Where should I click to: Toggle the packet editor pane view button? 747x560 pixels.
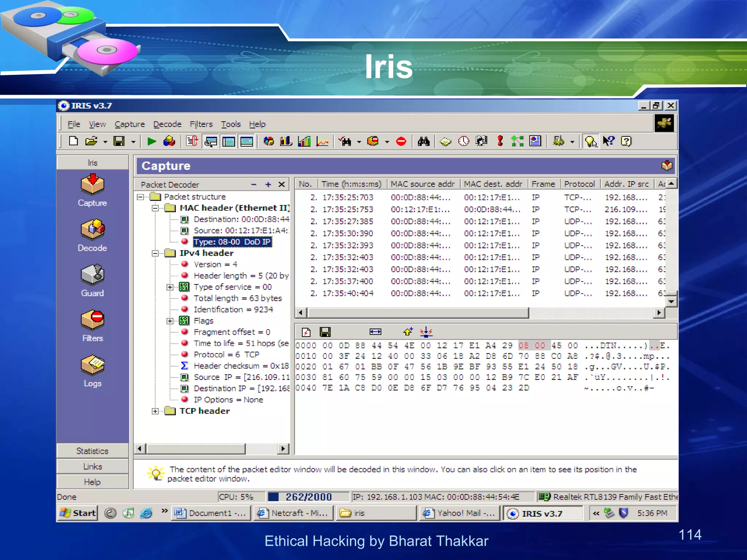[x=247, y=141]
